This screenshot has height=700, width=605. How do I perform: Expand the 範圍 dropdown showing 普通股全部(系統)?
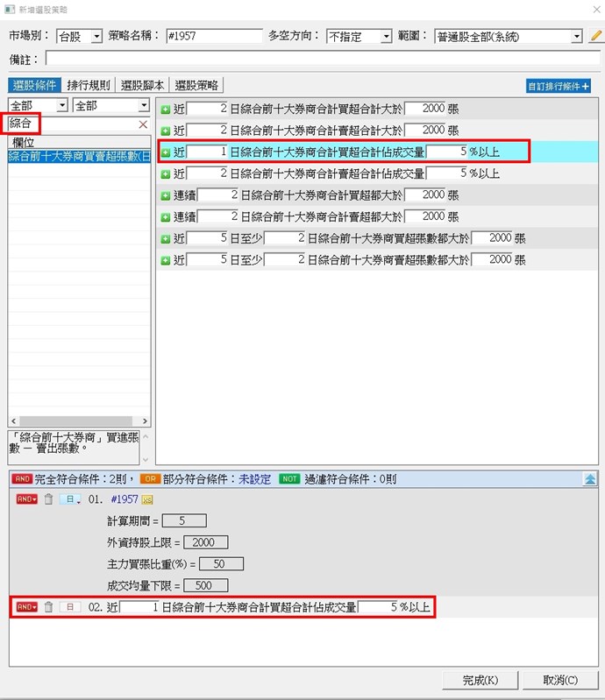576,37
